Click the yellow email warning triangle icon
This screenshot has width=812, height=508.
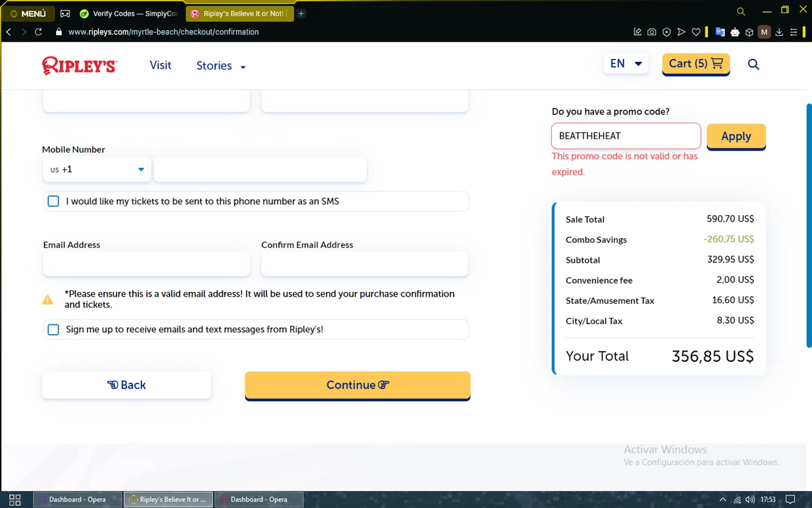pos(48,299)
